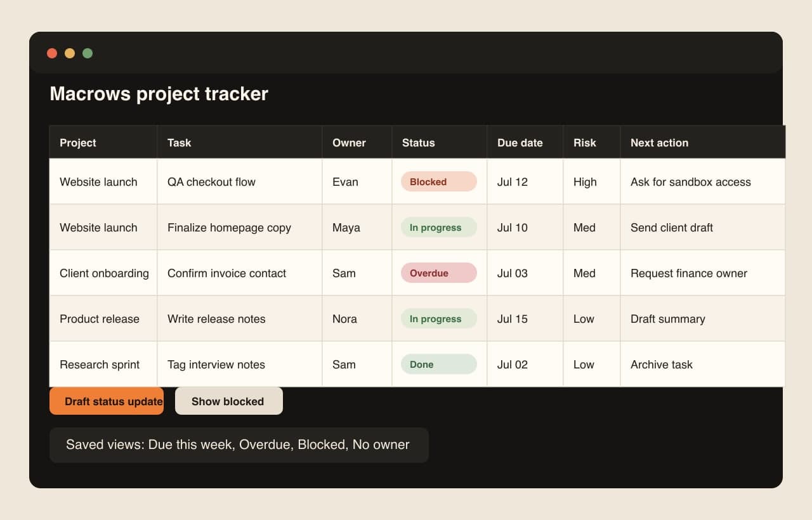Image resolution: width=812 pixels, height=520 pixels.
Task: Click the Blocked status badge
Action: pos(439,181)
